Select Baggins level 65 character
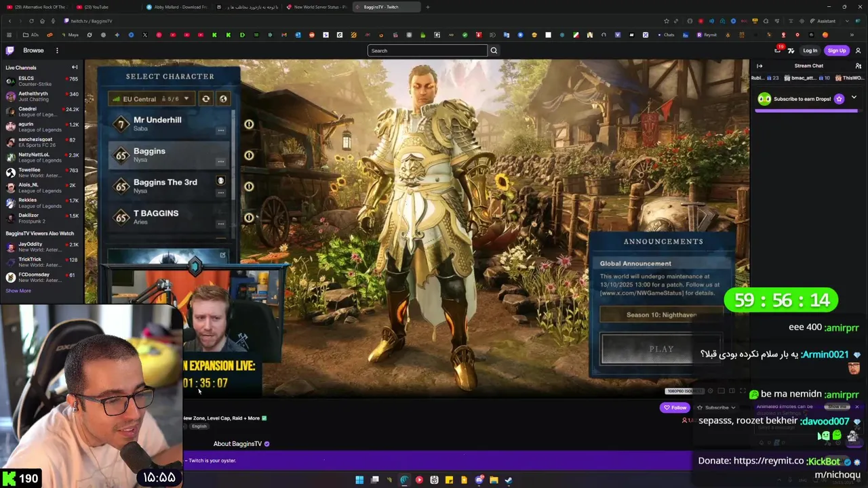 click(170, 155)
